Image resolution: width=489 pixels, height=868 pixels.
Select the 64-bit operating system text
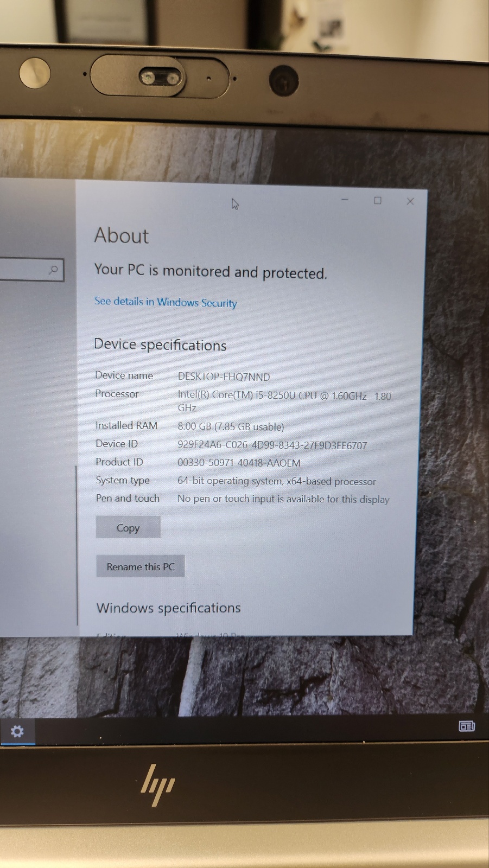[276, 481]
